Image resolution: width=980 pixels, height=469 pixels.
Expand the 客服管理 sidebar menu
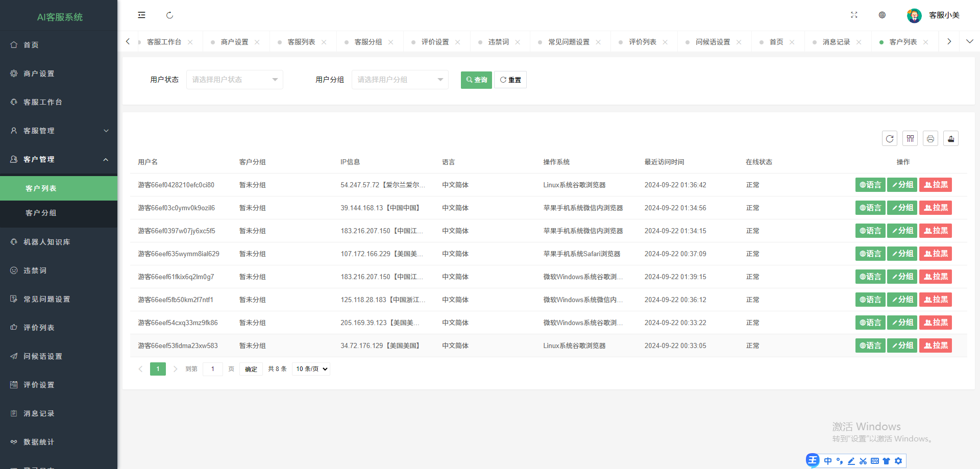[x=59, y=131]
